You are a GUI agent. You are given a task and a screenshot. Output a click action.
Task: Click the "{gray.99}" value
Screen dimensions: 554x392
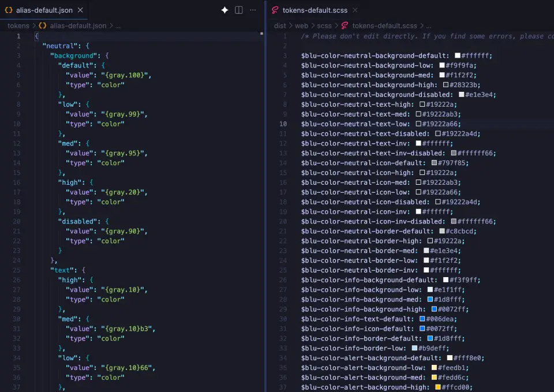tap(122, 114)
